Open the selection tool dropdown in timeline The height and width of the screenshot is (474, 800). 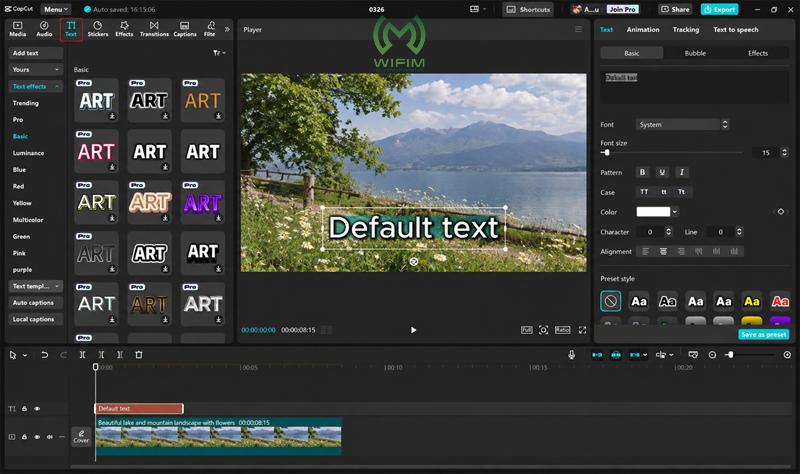pos(25,355)
